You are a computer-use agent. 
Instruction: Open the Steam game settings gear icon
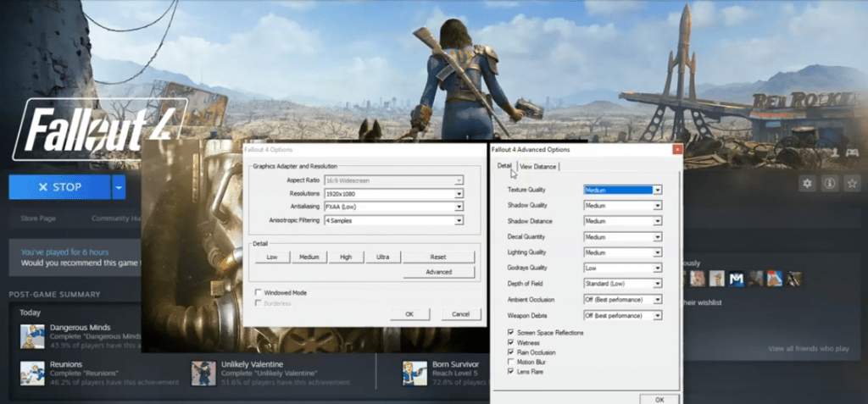pos(807,183)
